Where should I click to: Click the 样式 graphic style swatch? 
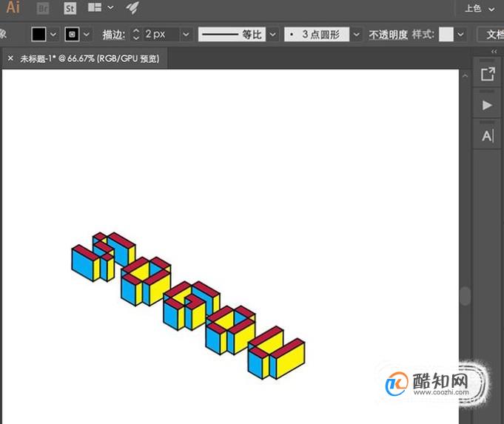[446, 34]
